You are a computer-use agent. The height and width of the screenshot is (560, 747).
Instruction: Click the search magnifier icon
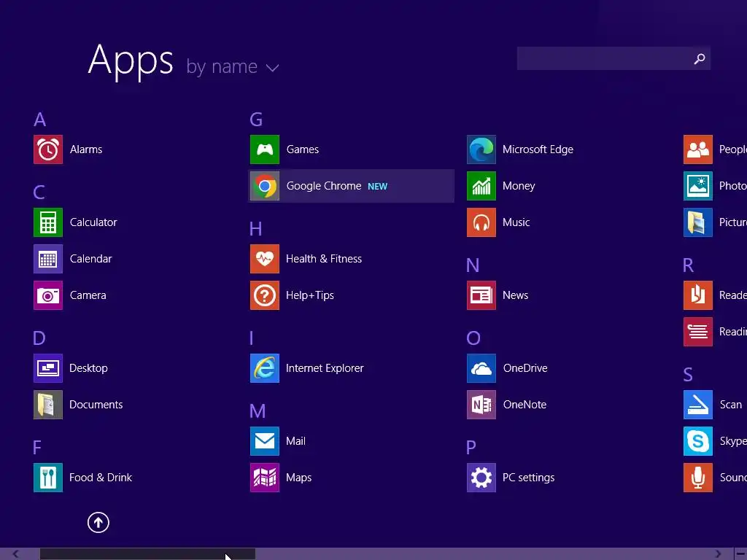(700, 58)
